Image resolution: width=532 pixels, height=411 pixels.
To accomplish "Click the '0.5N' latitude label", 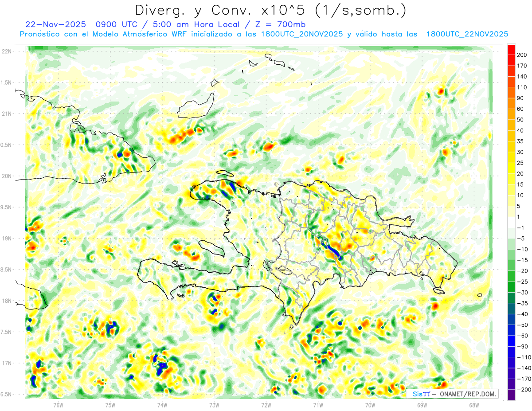I will (6, 145).
